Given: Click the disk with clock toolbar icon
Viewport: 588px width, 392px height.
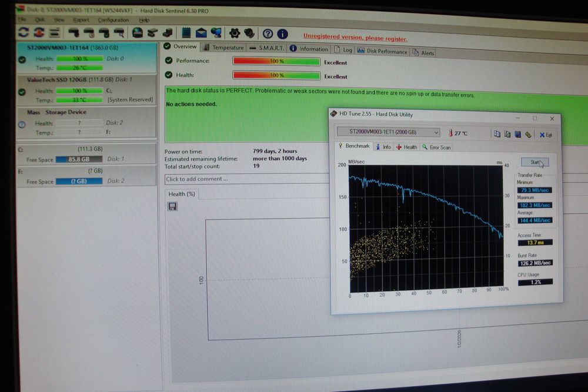Looking at the screenshot, I should click(89, 33).
